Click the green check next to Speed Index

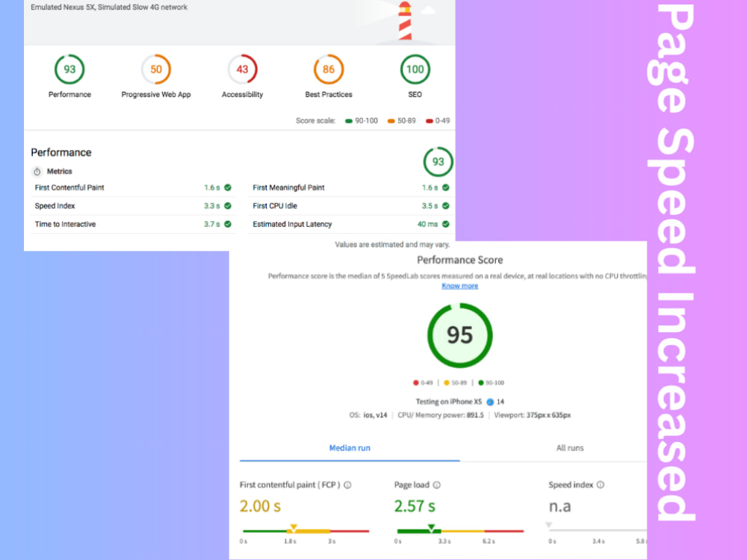pos(228,206)
